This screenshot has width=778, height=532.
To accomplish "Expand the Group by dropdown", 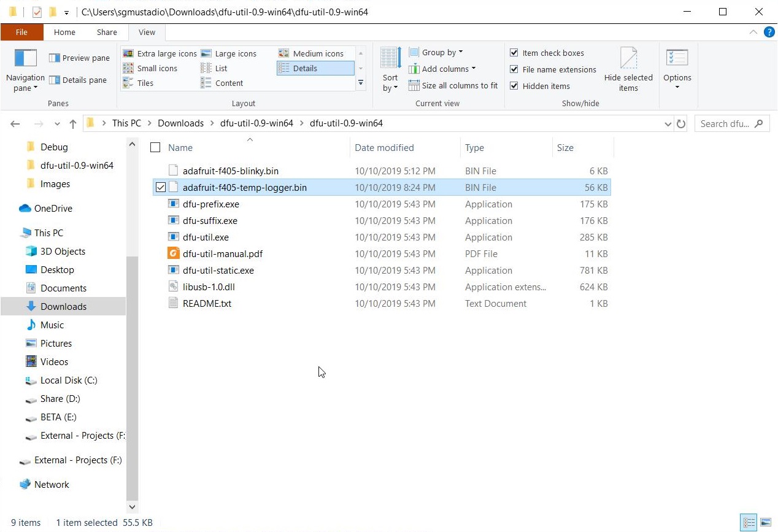I will (437, 52).
